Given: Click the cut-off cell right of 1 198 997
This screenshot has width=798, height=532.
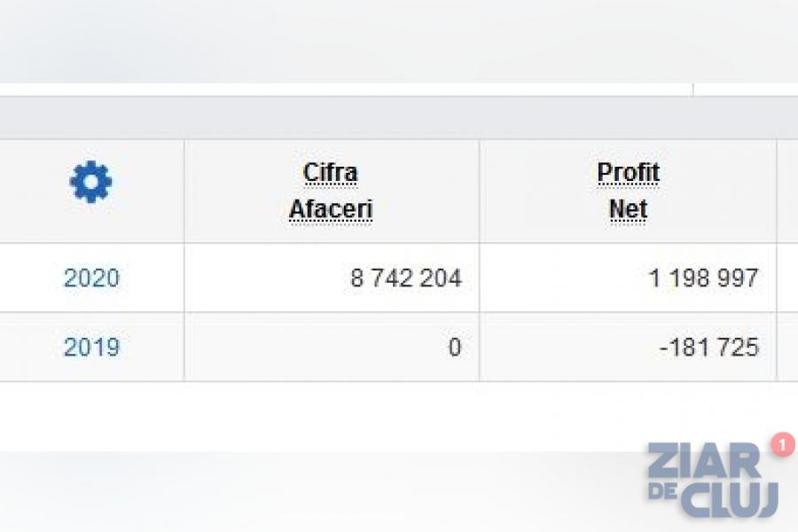Looking at the screenshot, I should [x=787, y=278].
